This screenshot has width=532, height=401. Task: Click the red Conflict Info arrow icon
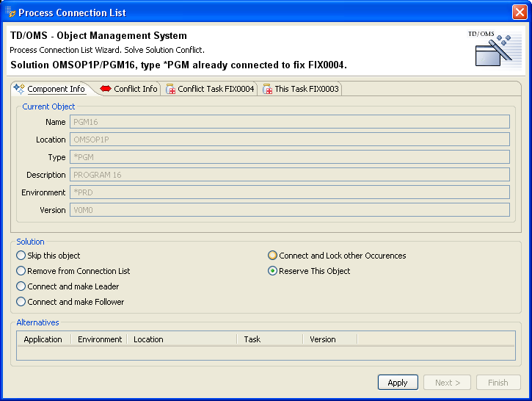(106, 89)
